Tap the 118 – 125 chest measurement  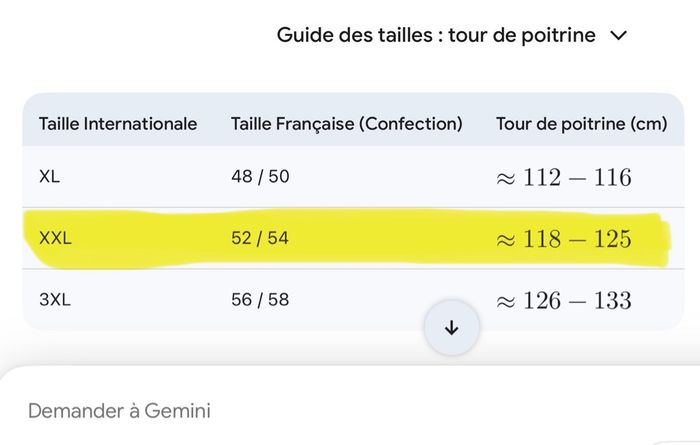point(564,239)
